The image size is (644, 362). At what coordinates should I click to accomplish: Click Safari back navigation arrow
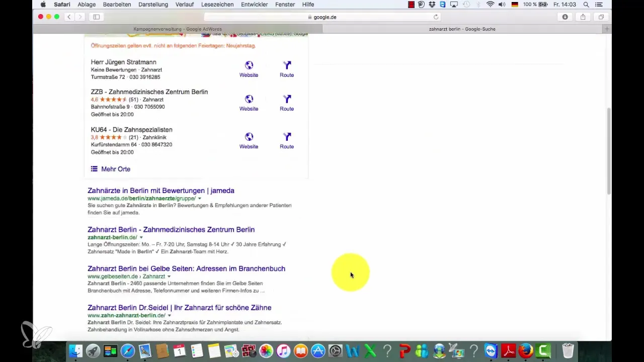(x=69, y=17)
